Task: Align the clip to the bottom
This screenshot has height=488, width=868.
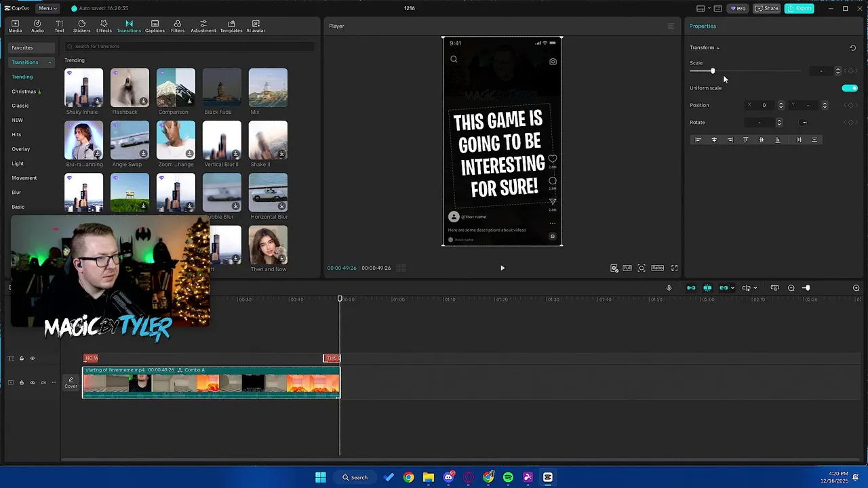Action: click(778, 140)
